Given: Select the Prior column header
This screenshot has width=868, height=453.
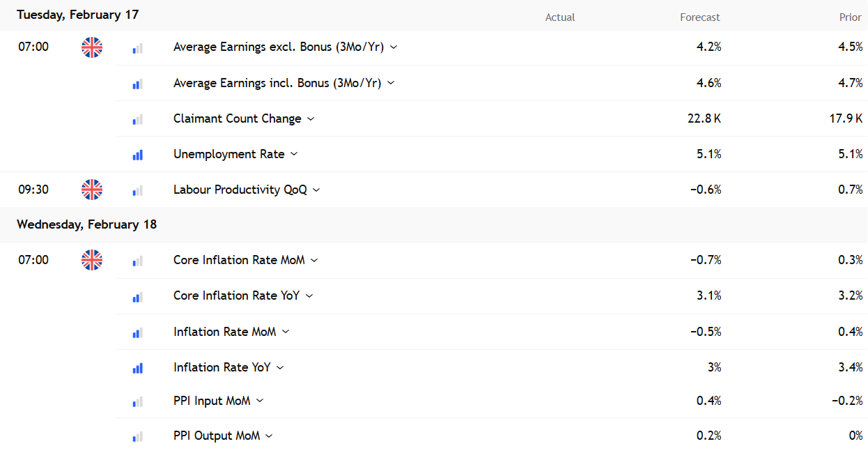Looking at the screenshot, I should tap(850, 17).
